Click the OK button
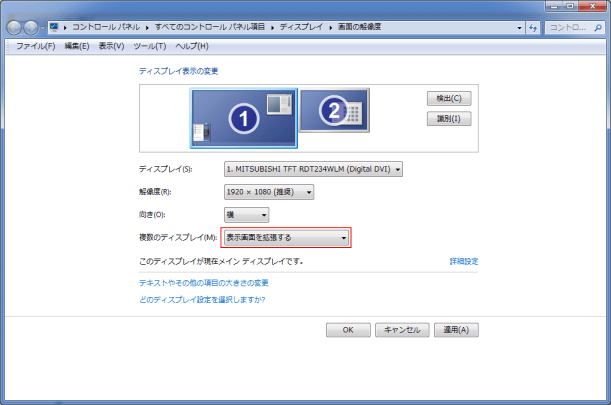Viewport: 611px width, 405px height. [348, 330]
